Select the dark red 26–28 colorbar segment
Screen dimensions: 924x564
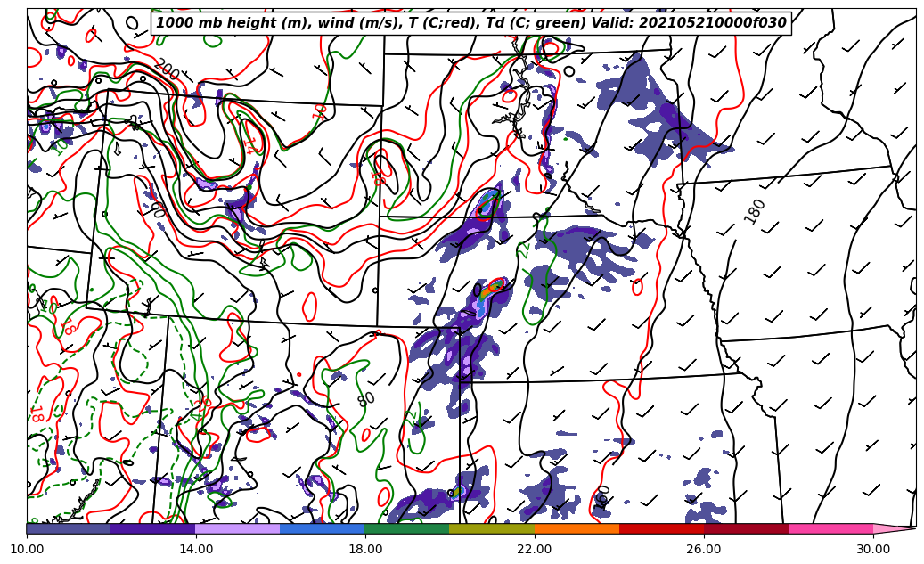click(747, 528)
